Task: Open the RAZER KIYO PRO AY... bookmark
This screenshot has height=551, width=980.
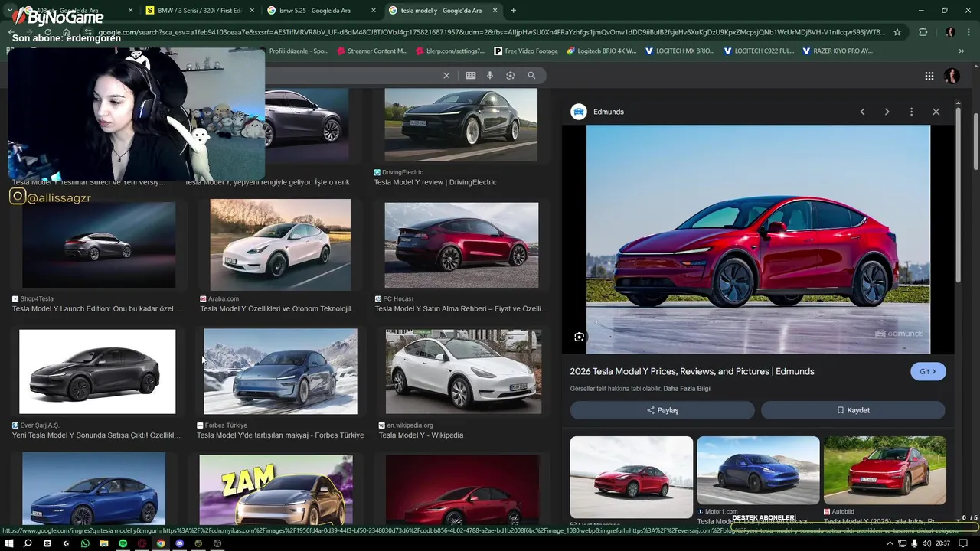Action: (837, 51)
